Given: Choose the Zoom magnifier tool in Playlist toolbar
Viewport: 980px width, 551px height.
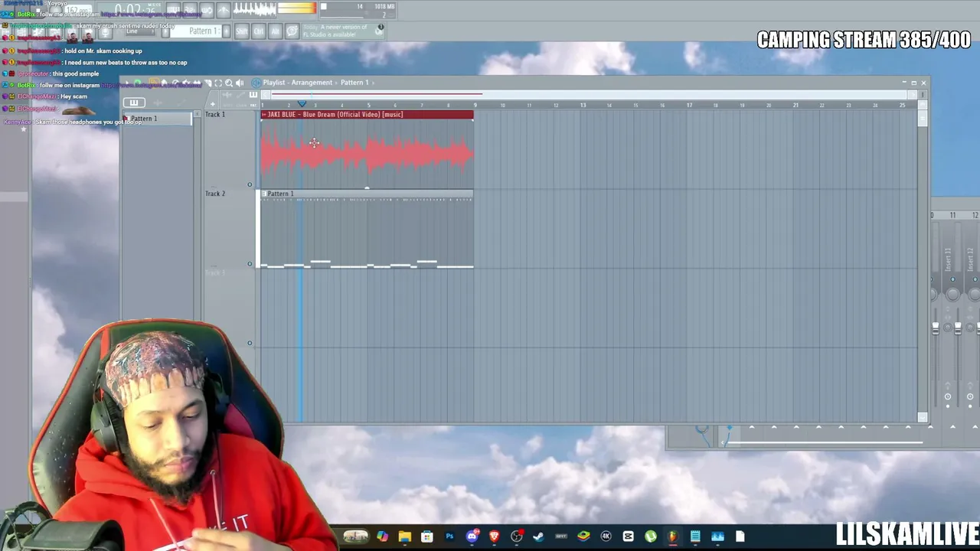Looking at the screenshot, I should 228,83.
